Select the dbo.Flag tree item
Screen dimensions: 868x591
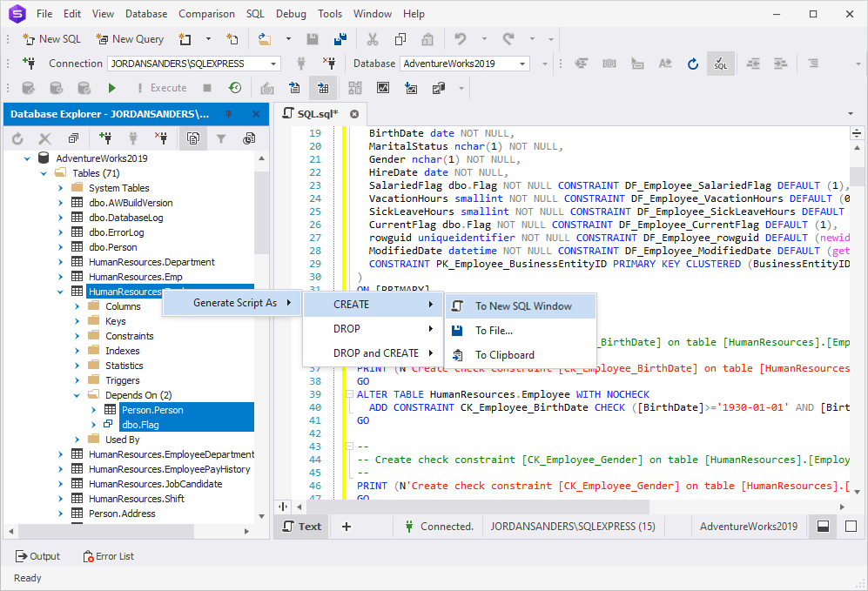pos(140,425)
